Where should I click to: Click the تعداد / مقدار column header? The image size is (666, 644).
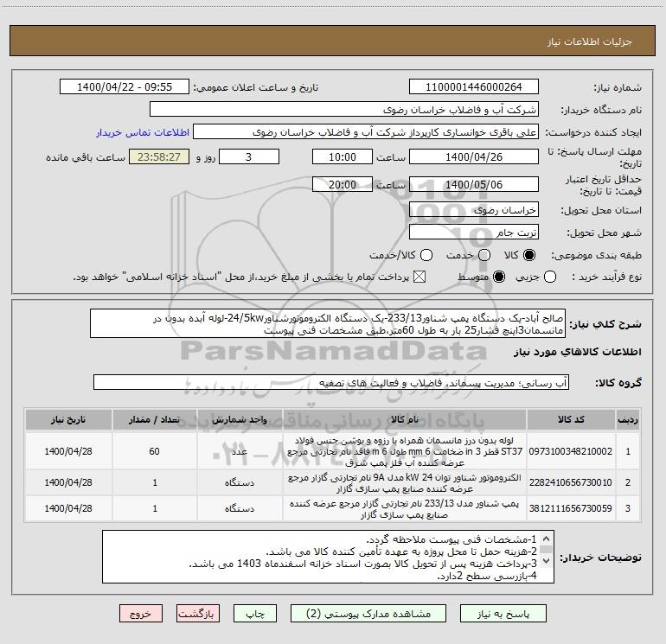[x=155, y=419]
